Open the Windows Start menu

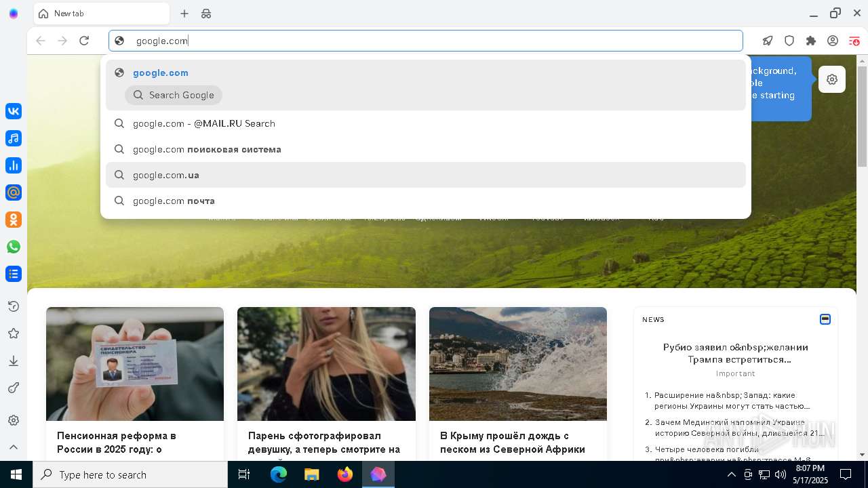[x=16, y=474]
